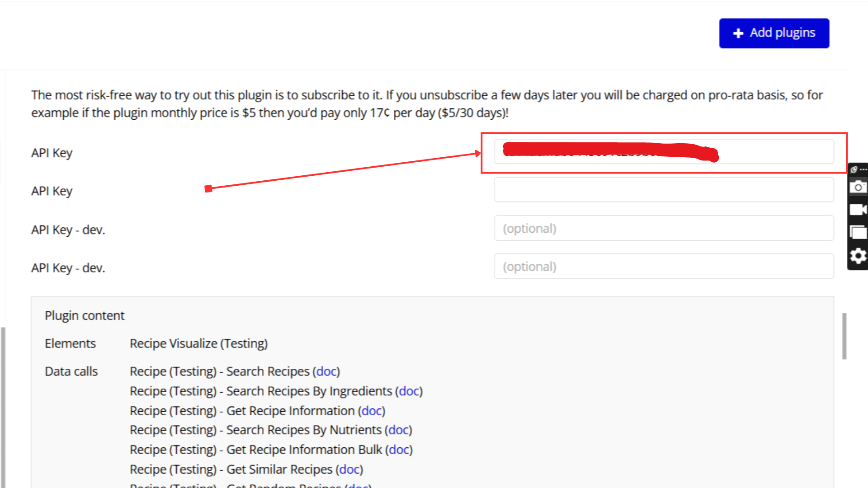Open doc link for Get Recipe Information Bulk
Image resolution: width=868 pixels, height=488 pixels.
click(x=399, y=450)
